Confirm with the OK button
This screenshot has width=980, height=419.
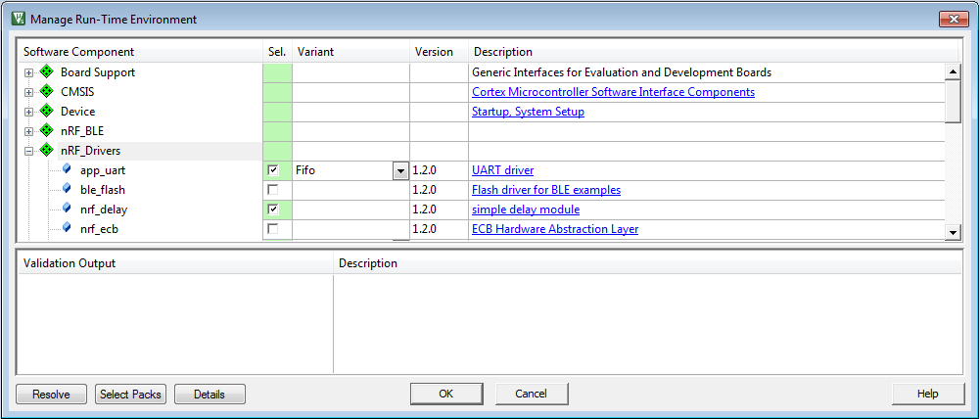pos(445,394)
